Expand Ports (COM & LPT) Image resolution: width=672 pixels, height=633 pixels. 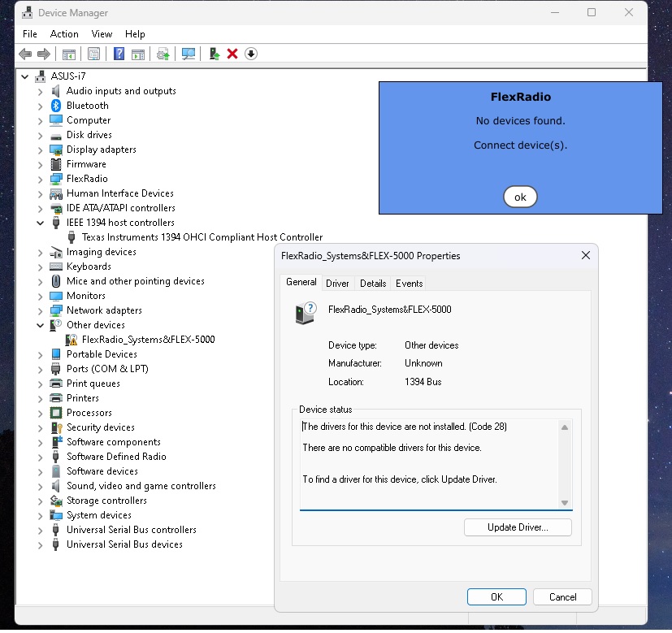click(40, 370)
